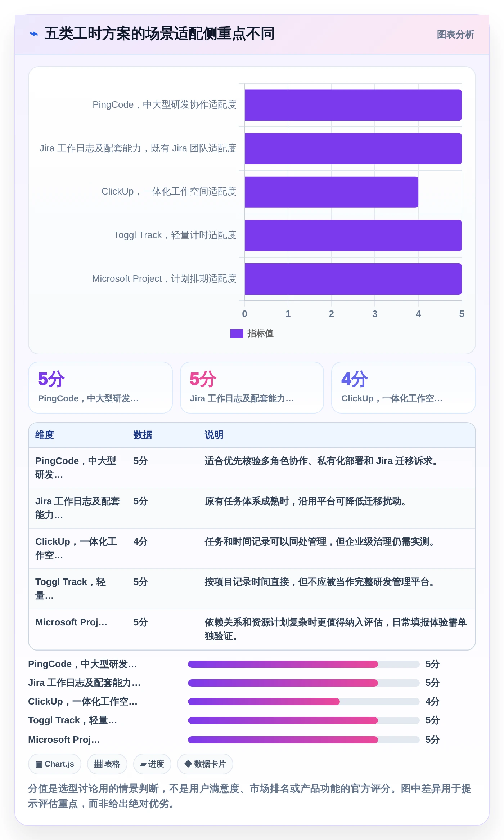Click the Toggl Track，轻量计时适配度 axis label

coord(175,235)
